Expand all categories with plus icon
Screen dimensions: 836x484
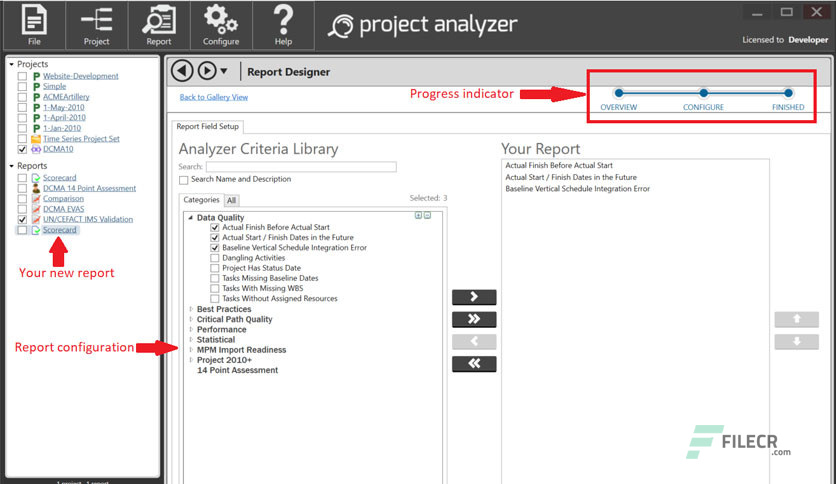(419, 215)
